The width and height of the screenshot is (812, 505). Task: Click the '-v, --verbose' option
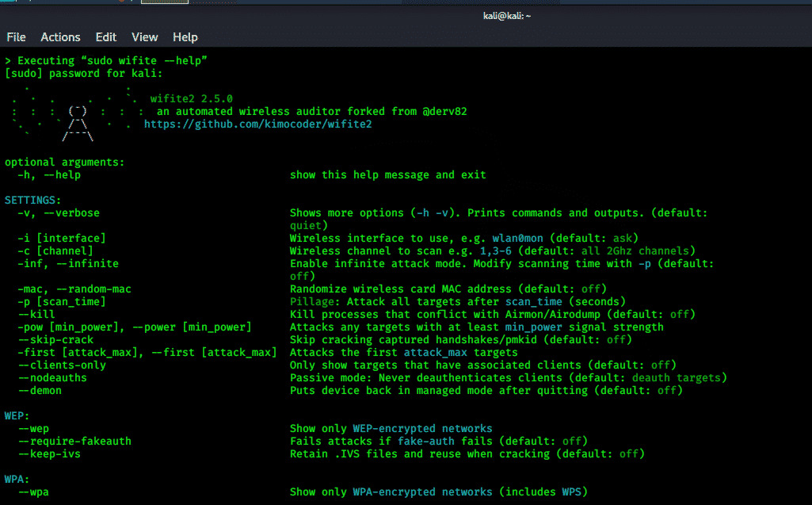[x=59, y=213]
